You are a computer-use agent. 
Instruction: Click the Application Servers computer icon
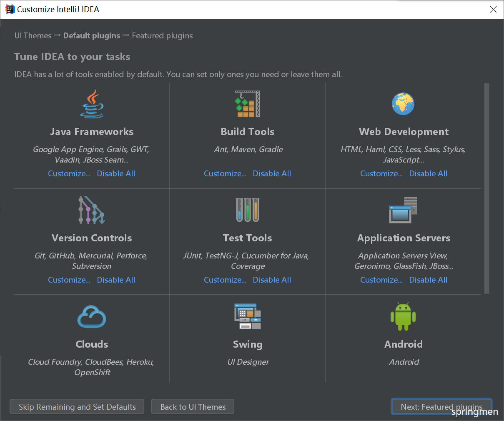point(403,210)
